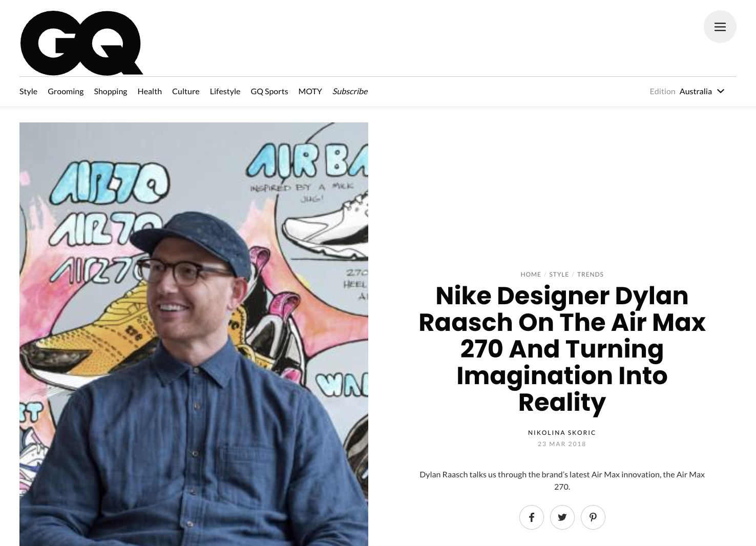This screenshot has width=756, height=546.
Task: Open the Dylan Raasch article photo
Action: point(194,334)
